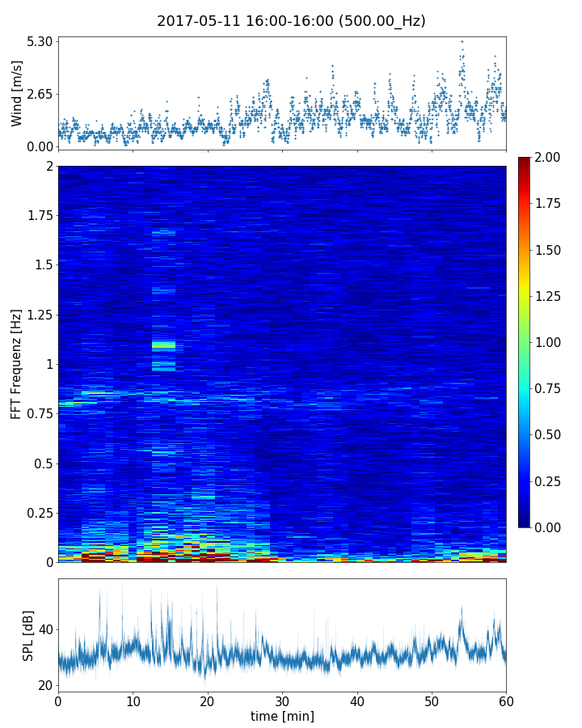The height and width of the screenshot is (728, 582).
Task: Click the bright green spectrogram spot near 1.1 Hz
Action: coord(163,345)
